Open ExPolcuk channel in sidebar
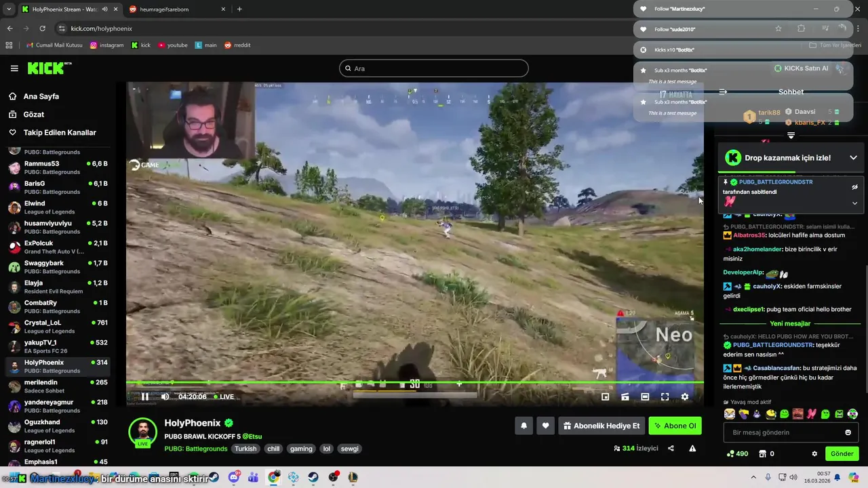 [58, 247]
